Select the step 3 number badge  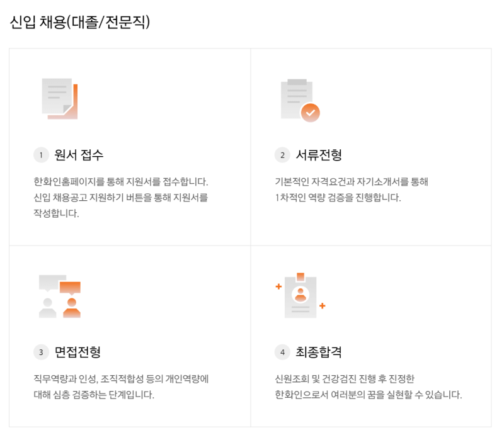pyautogui.click(x=41, y=352)
